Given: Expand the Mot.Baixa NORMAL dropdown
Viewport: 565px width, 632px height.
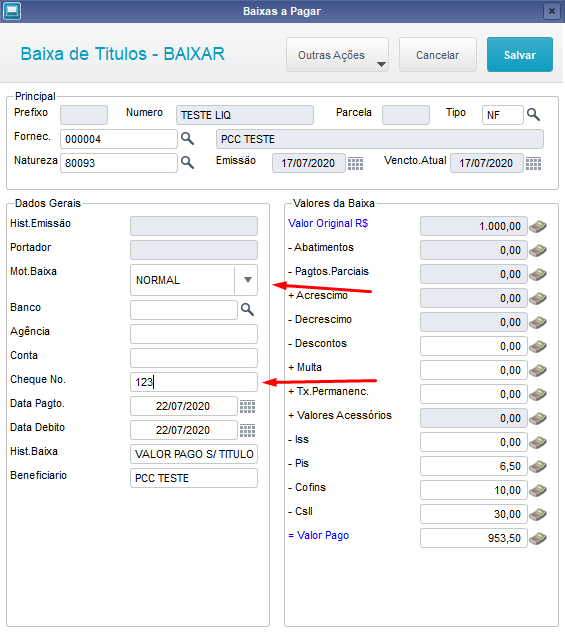Looking at the screenshot, I should [247, 280].
